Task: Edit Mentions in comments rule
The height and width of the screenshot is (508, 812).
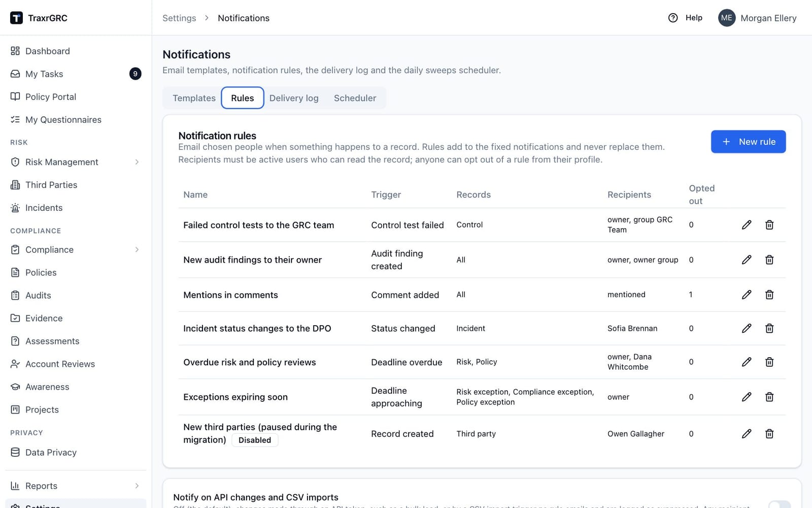Action: click(747, 295)
